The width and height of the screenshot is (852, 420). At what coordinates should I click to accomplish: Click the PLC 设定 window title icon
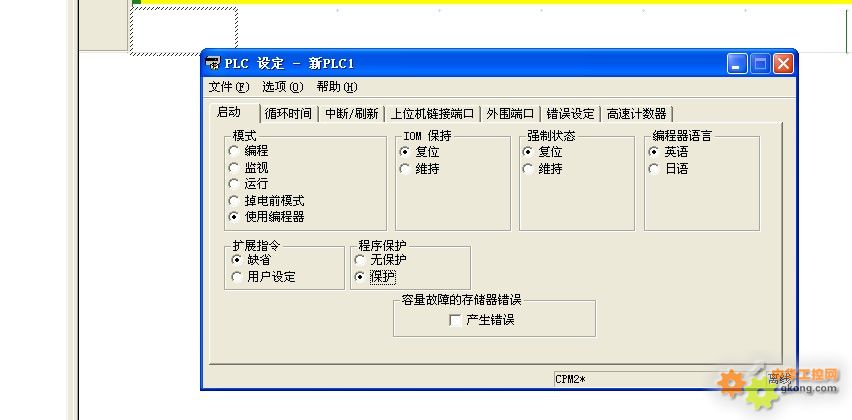[x=214, y=64]
